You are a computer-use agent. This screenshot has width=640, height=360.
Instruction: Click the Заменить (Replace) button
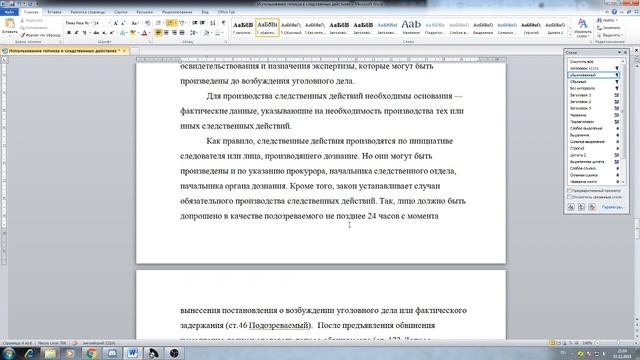(x=608, y=28)
